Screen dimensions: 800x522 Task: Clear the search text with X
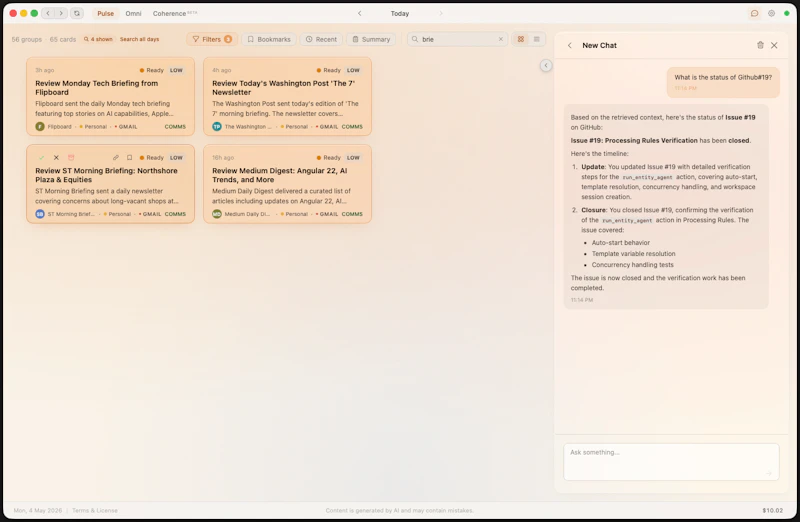tap(501, 39)
